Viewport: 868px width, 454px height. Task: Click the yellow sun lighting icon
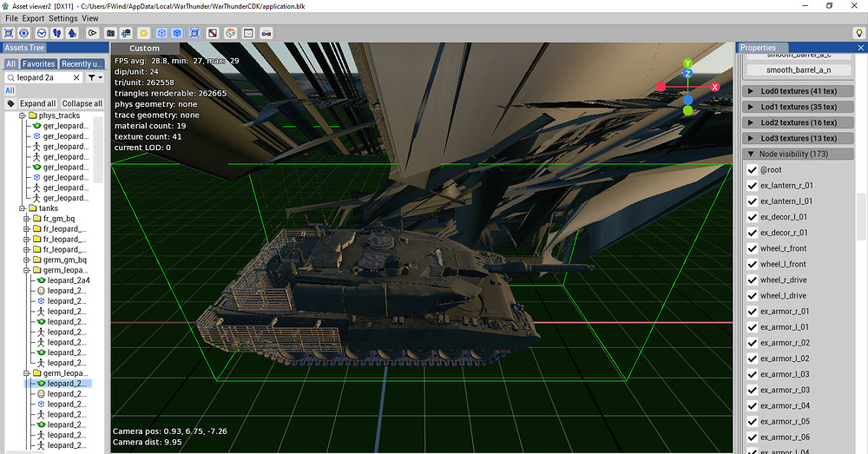pyautogui.click(x=143, y=33)
